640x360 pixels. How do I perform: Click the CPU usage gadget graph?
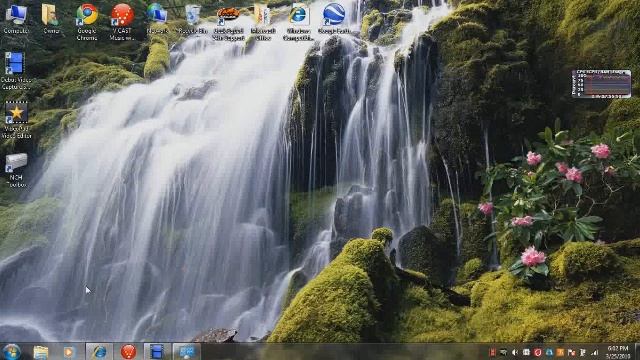tap(601, 84)
